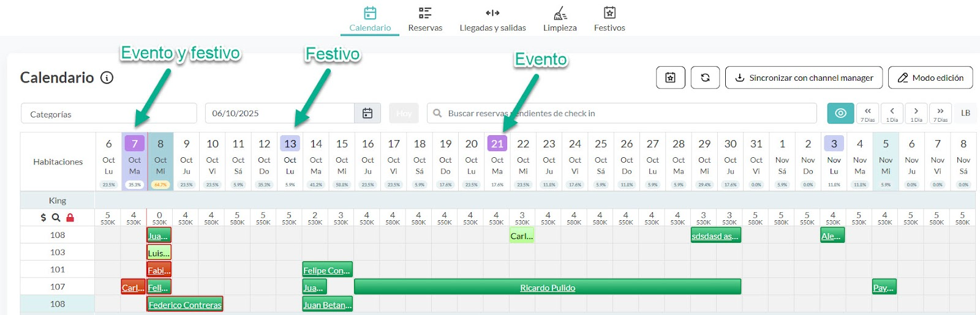The height and width of the screenshot is (315, 980).
Task: Toggle the teal eye visibility button
Action: pyautogui.click(x=840, y=113)
